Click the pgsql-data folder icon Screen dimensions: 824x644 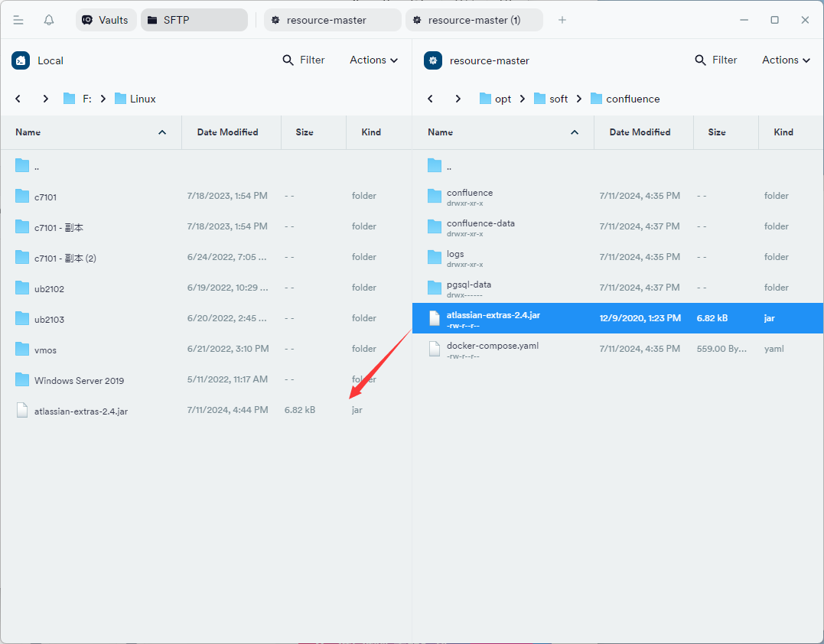(x=435, y=288)
